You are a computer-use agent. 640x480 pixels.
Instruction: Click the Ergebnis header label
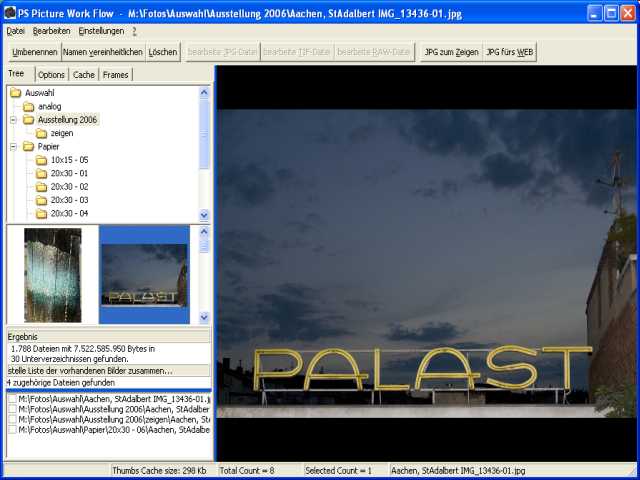point(22,337)
